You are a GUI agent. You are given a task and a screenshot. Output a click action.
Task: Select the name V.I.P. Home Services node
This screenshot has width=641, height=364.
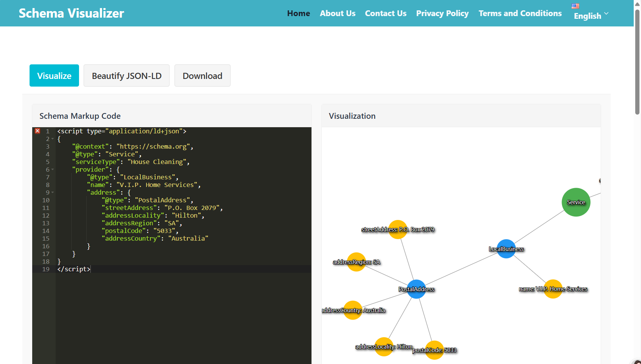[x=553, y=289]
